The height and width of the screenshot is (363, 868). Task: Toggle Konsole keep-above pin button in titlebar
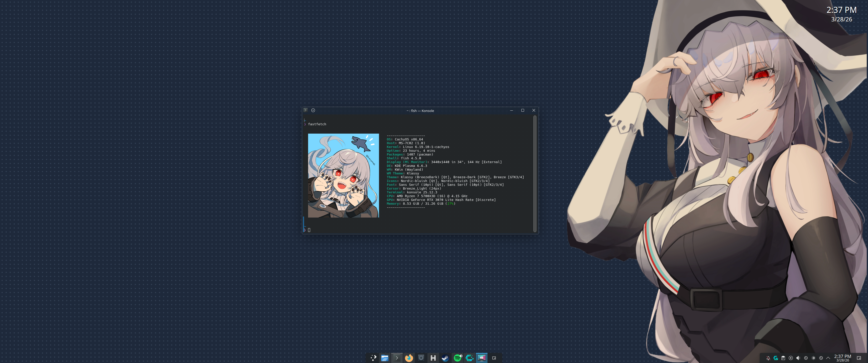click(313, 110)
